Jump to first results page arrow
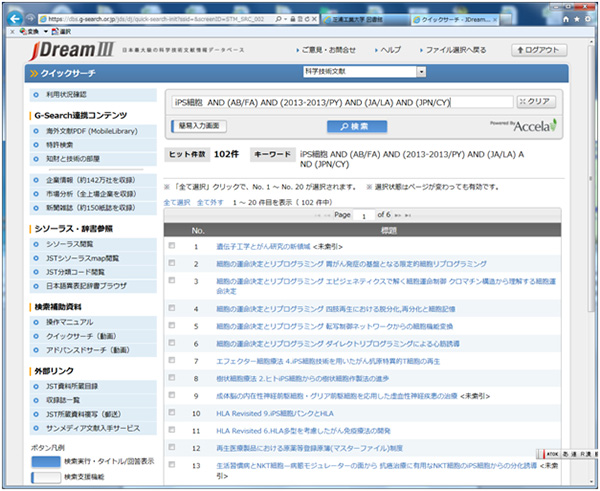The image size is (600, 491). click(317, 215)
